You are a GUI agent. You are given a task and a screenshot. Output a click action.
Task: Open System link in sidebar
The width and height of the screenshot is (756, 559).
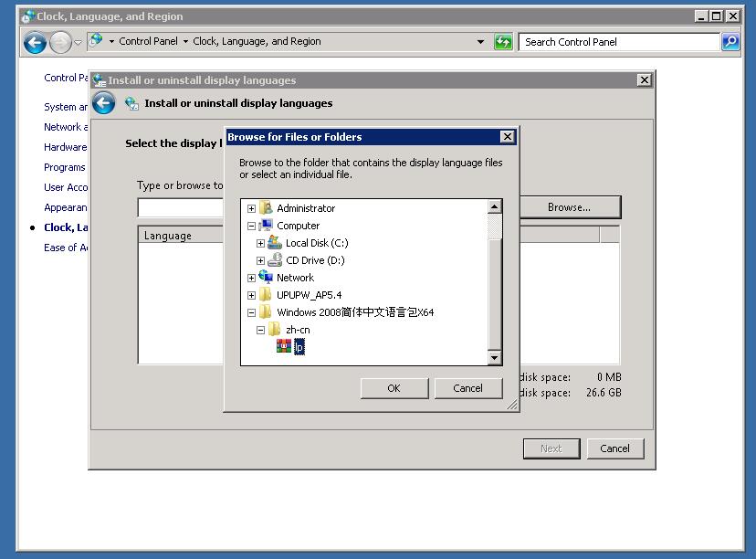tap(66, 107)
